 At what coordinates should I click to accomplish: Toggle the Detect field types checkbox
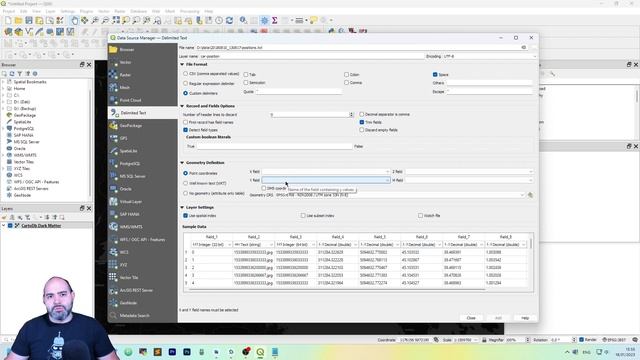185,130
